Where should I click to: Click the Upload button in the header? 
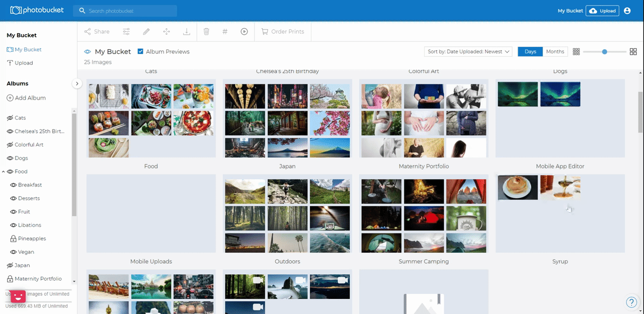click(x=602, y=11)
